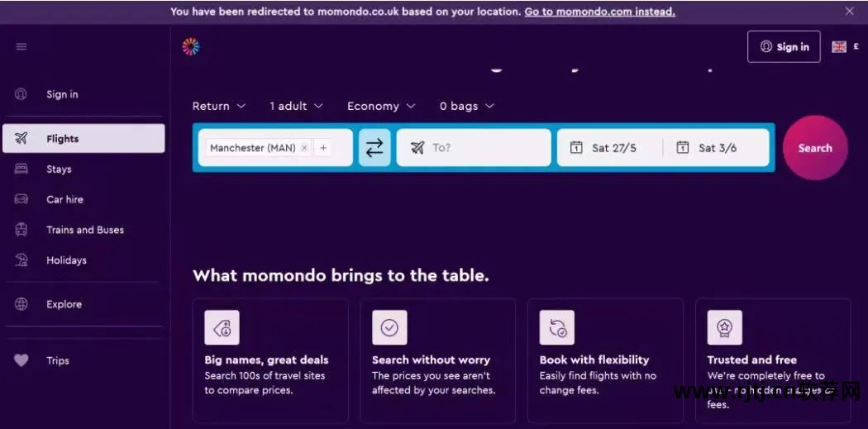Dismiss the redirect notification banner
The width and height of the screenshot is (868, 429).
pyautogui.click(x=849, y=12)
